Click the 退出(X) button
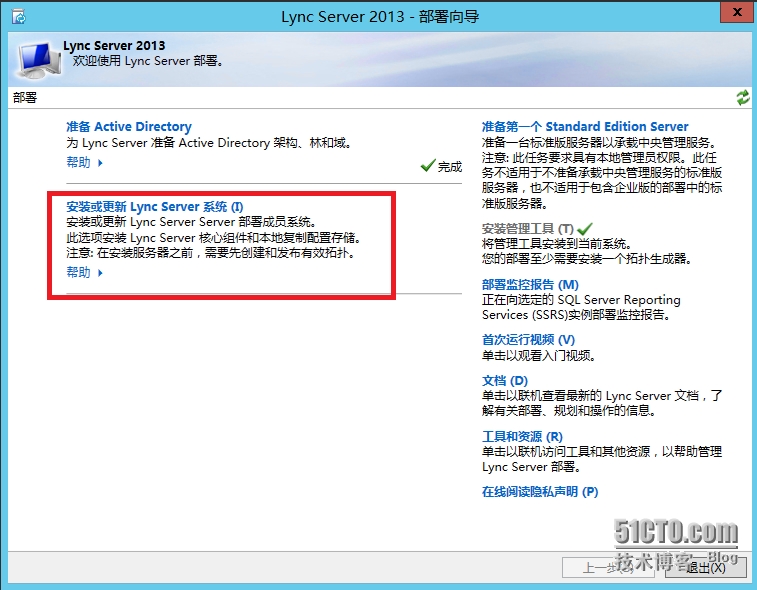The height and width of the screenshot is (590, 757). [x=705, y=567]
